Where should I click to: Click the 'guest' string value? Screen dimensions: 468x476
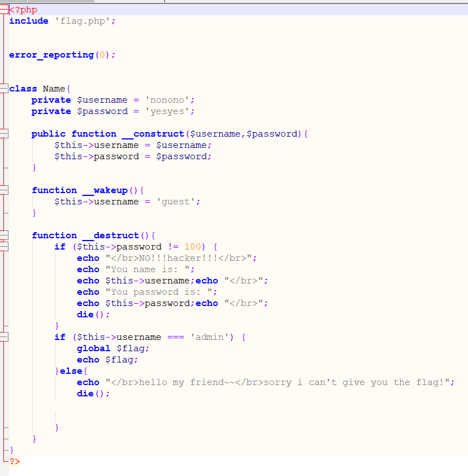(x=175, y=202)
